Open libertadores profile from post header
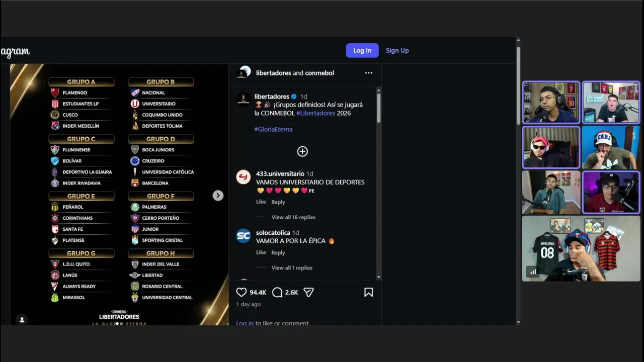644x362 pixels. click(x=274, y=73)
